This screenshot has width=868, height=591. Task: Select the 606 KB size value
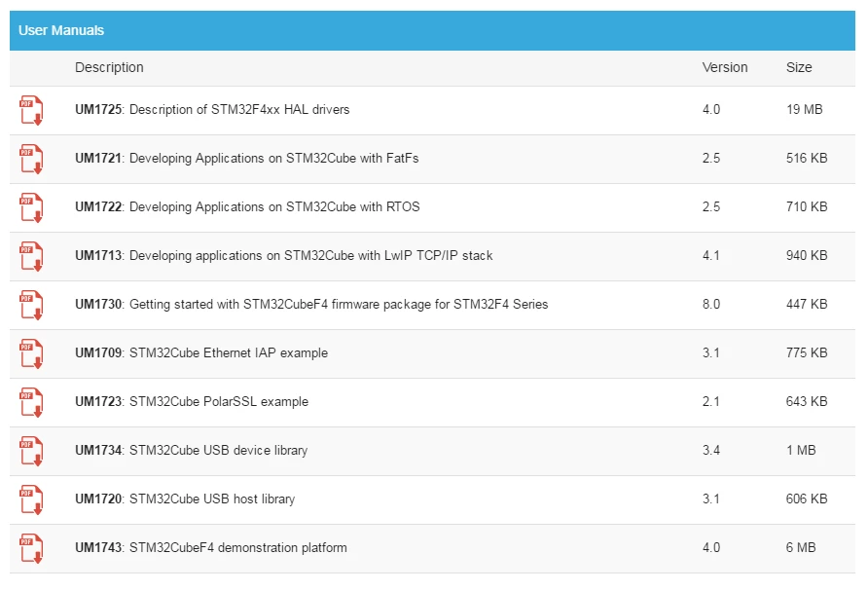807,499
